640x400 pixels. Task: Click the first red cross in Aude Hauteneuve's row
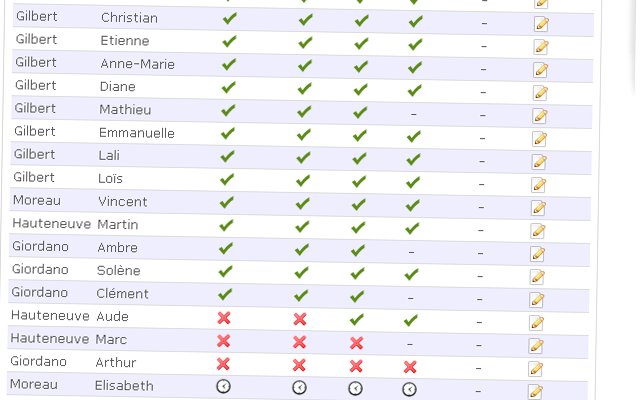click(x=224, y=318)
